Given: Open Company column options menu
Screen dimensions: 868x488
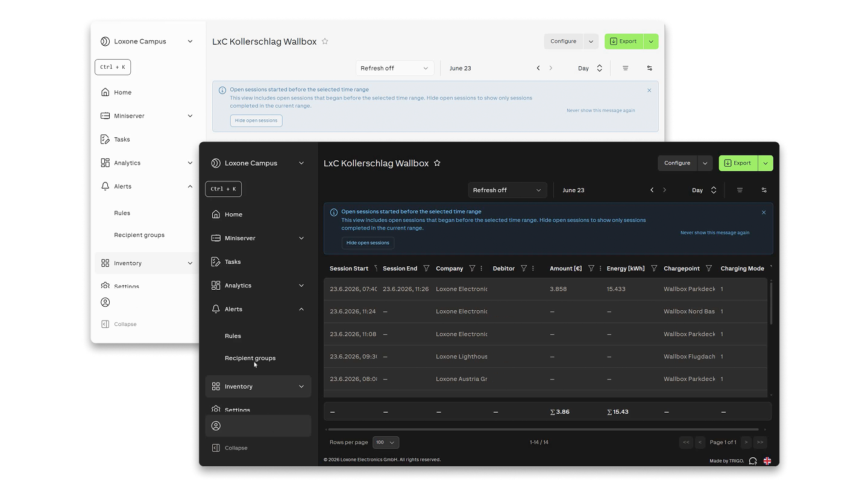Looking at the screenshot, I should pyautogui.click(x=482, y=269).
